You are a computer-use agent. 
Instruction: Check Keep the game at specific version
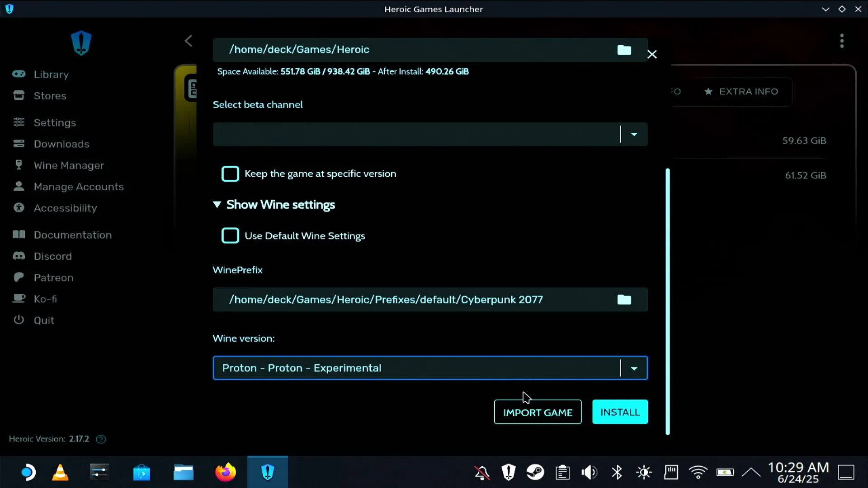[230, 174]
